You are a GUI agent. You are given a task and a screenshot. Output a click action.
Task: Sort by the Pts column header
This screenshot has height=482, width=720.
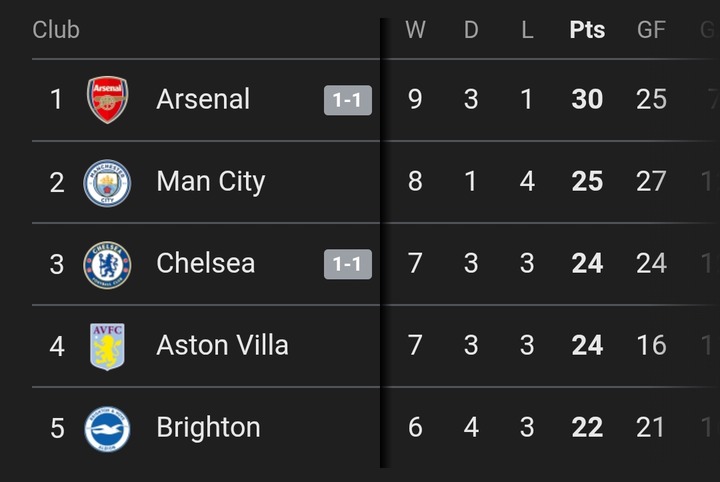(587, 30)
